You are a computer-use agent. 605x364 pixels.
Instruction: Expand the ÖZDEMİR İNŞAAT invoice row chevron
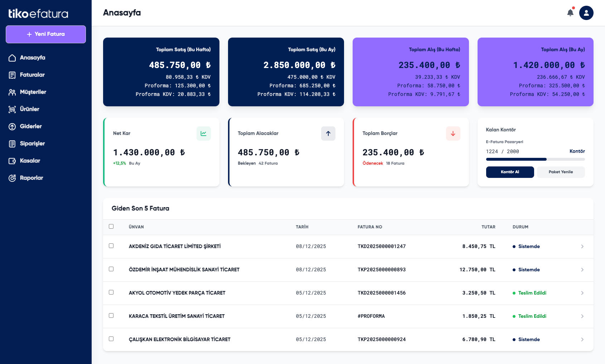tap(582, 270)
